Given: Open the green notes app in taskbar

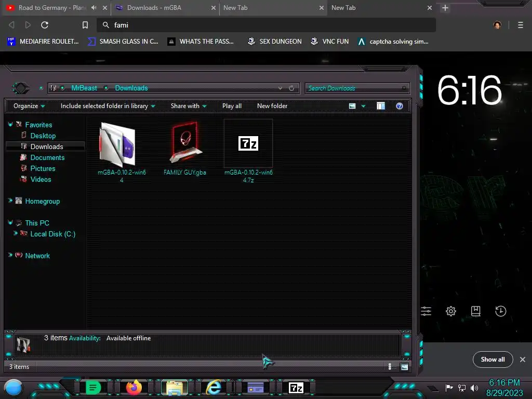Looking at the screenshot, I should pos(94,388).
